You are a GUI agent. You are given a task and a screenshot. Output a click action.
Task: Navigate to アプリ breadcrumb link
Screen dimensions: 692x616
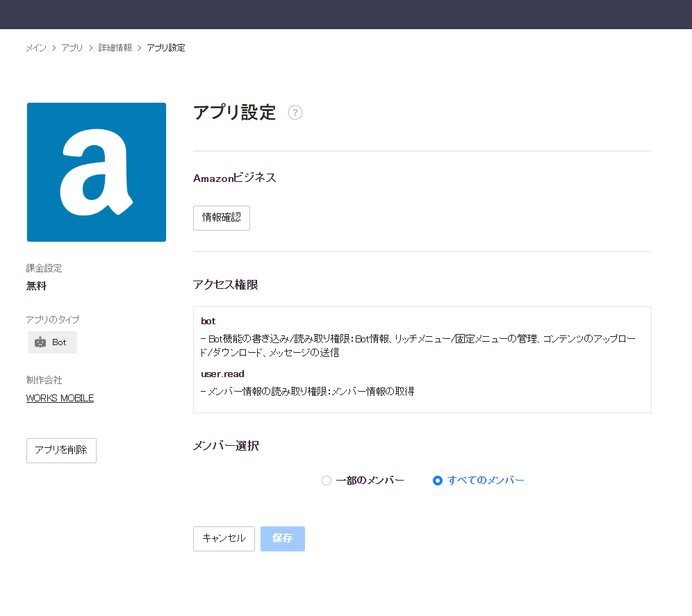[x=72, y=48]
